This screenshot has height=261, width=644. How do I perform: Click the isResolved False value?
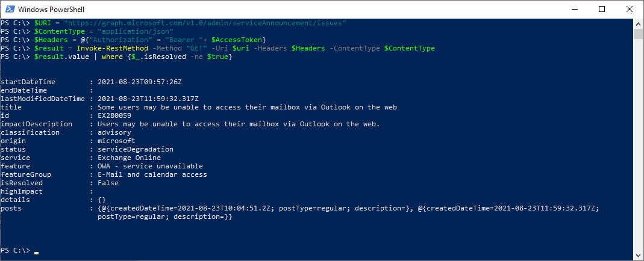(108, 183)
